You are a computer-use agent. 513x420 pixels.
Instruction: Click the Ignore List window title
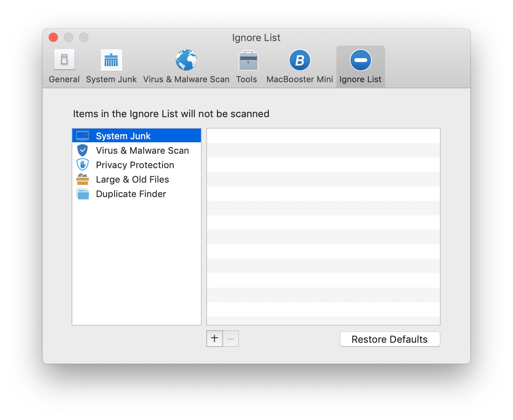click(256, 38)
